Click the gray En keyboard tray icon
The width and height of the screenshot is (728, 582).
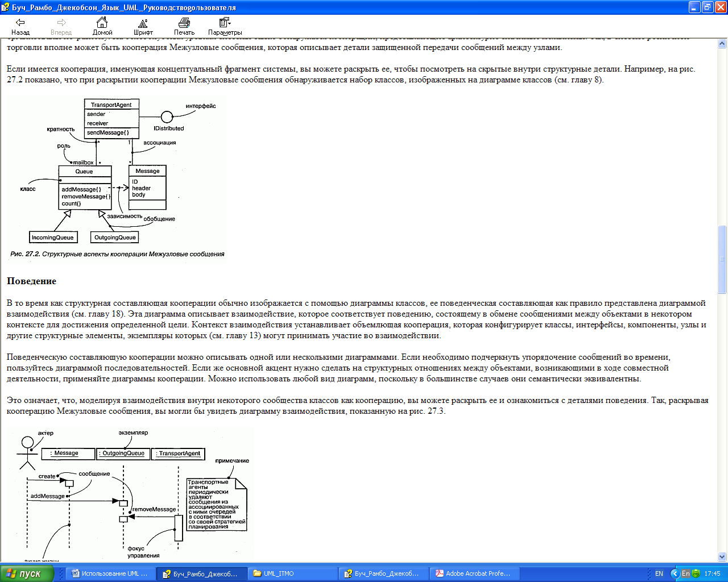pyautogui.click(x=686, y=573)
